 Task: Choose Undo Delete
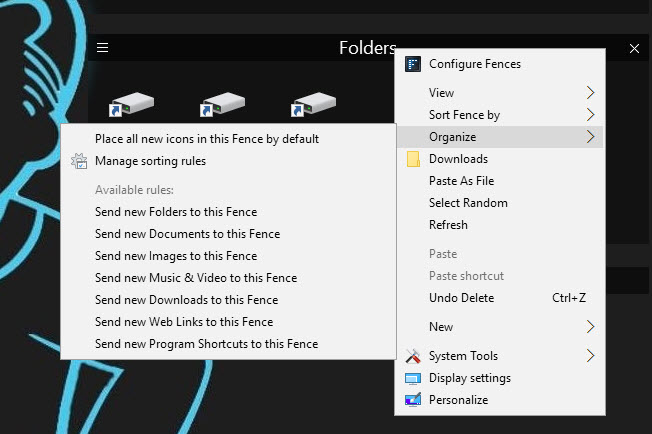[x=500, y=298]
